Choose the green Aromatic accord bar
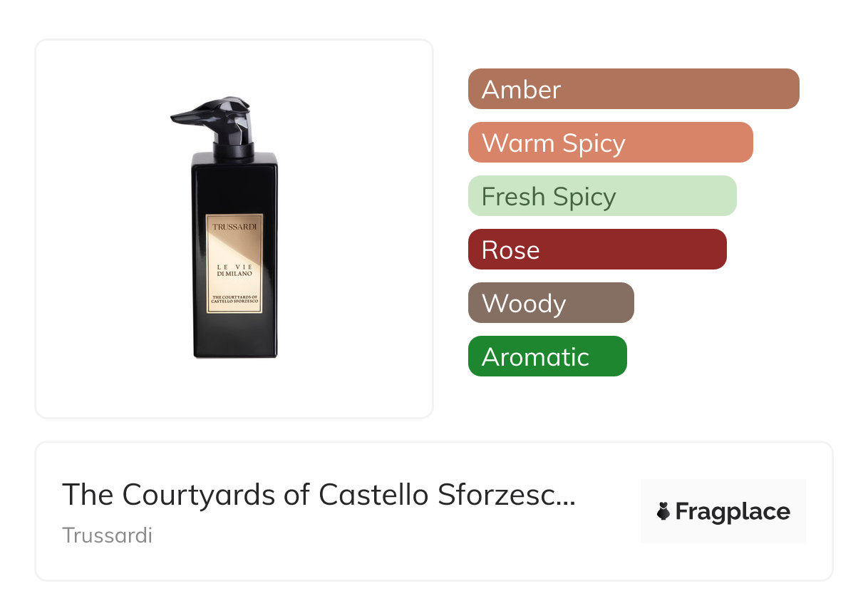Image resolution: width=868 pixels, height=616 pixels. point(547,356)
